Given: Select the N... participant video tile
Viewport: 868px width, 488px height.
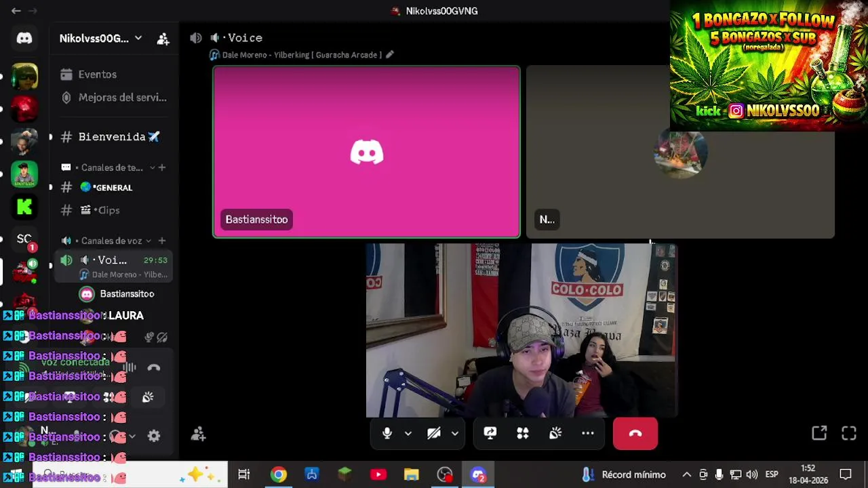Looking at the screenshot, I should click(x=680, y=152).
